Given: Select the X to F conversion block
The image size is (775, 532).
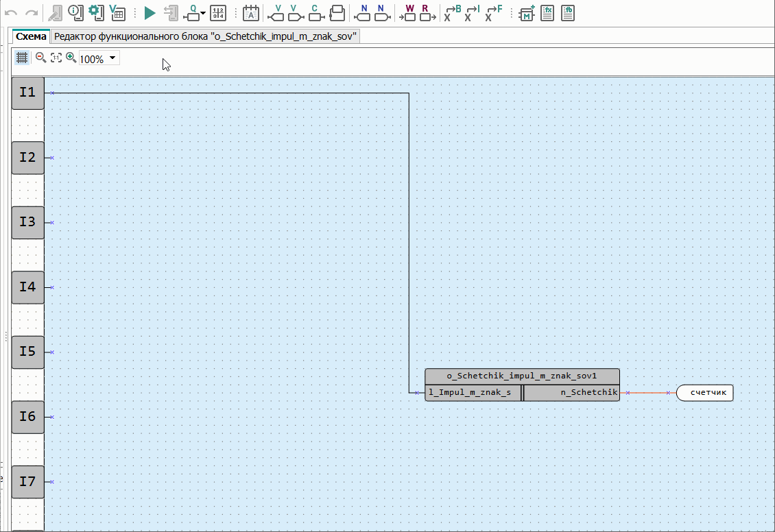Looking at the screenshot, I should click(493, 13).
